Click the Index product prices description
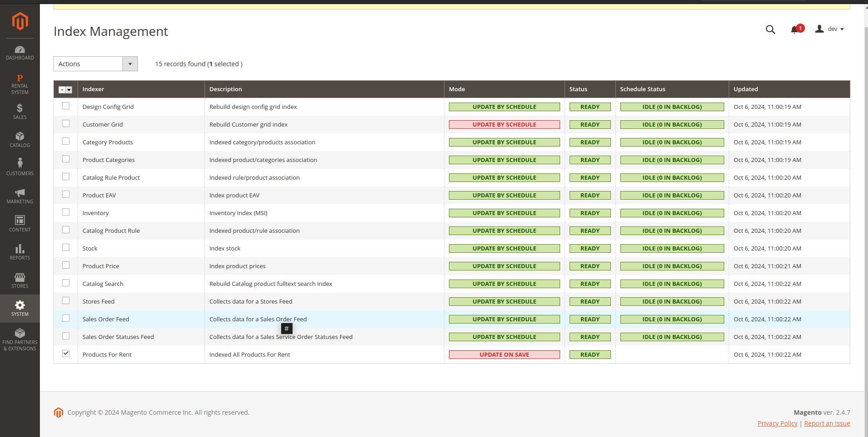This screenshot has width=868, height=437. click(x=238, y=266)
